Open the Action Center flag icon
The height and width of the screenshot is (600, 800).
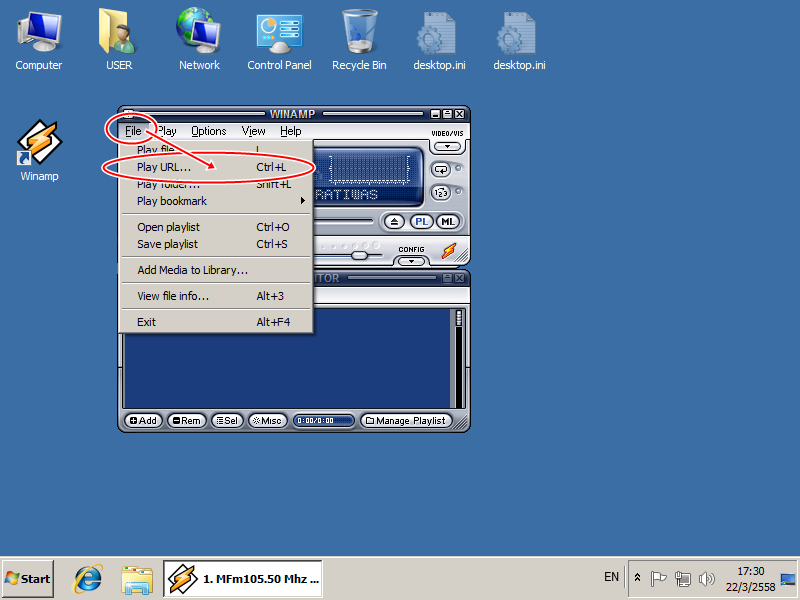659,579
